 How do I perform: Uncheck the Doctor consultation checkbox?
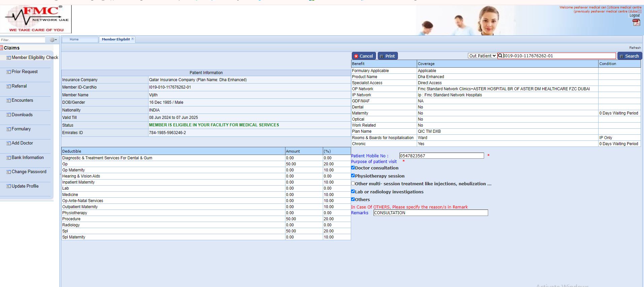pyautogui.click(x=353, y=168)
